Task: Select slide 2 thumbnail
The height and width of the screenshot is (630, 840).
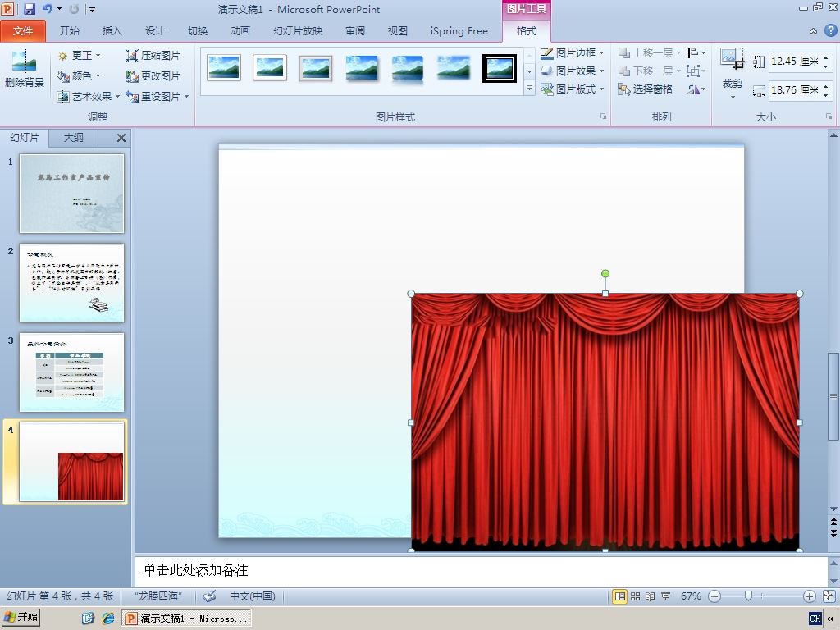Action: (x=72, y=283)
